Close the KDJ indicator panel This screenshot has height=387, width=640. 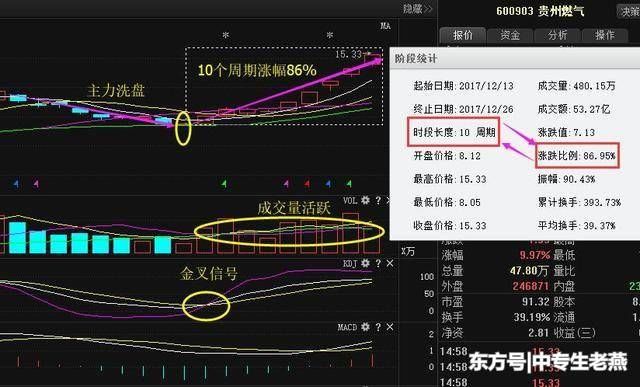coord(390,264)
